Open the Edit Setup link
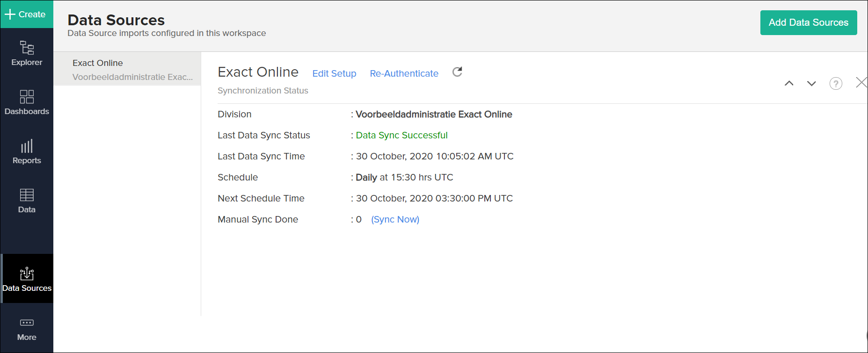The image size is (868, 353). coord(334,73)
